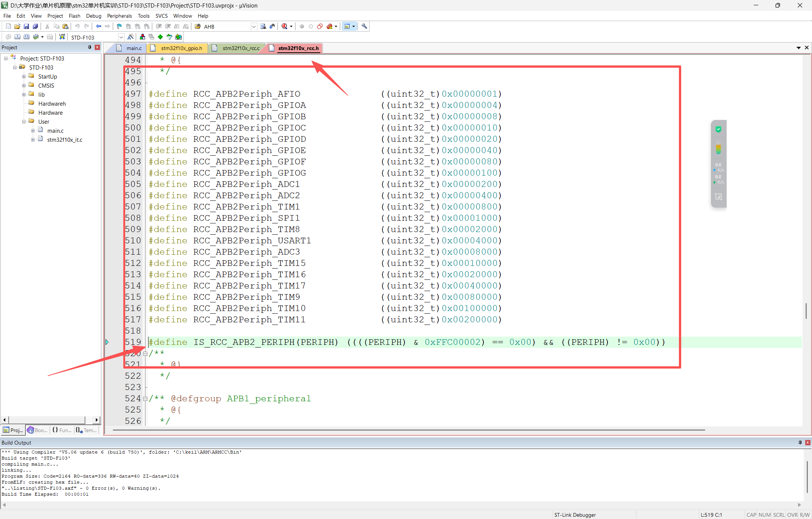Screen dimensions: 812x519
Task: Switch to stm32f10x_gpio.h tab
Action: [x=181, y=48]
